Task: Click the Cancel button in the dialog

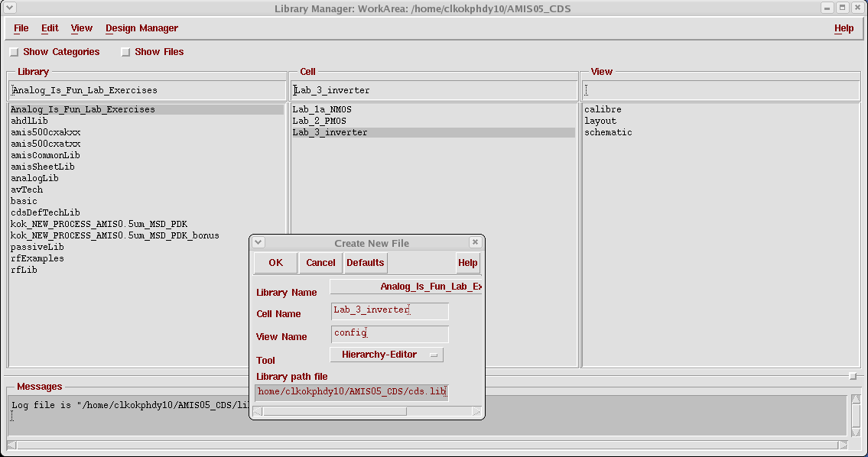Action: [x=320, y=263]
